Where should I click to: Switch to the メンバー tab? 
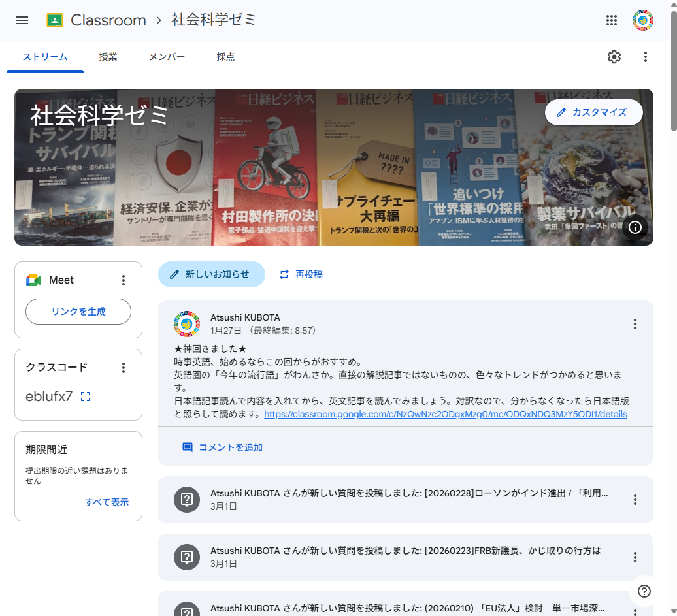click(x=167, y=57)
